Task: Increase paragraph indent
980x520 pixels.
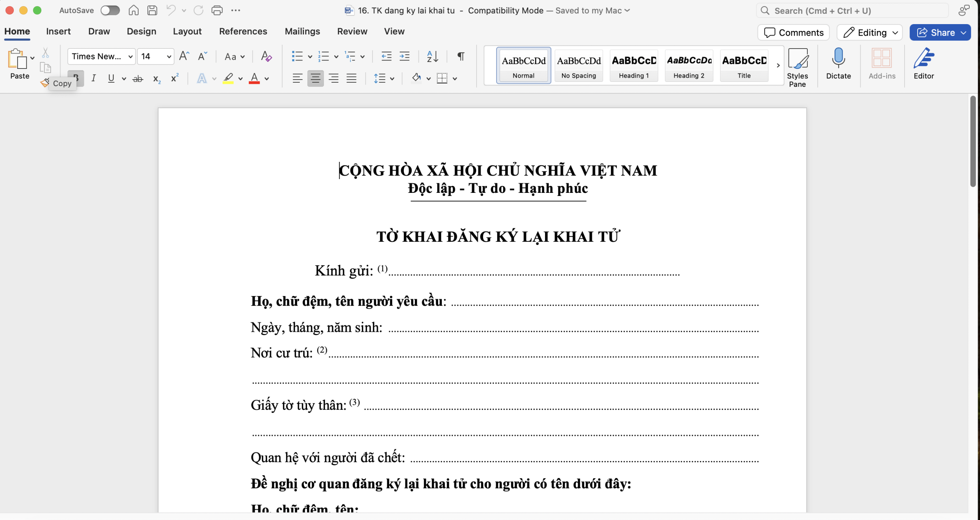Action: click(x=405, y=56)
